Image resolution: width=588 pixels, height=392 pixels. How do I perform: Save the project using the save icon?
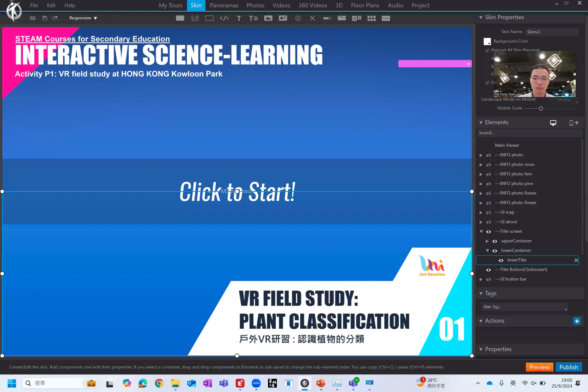45,18
